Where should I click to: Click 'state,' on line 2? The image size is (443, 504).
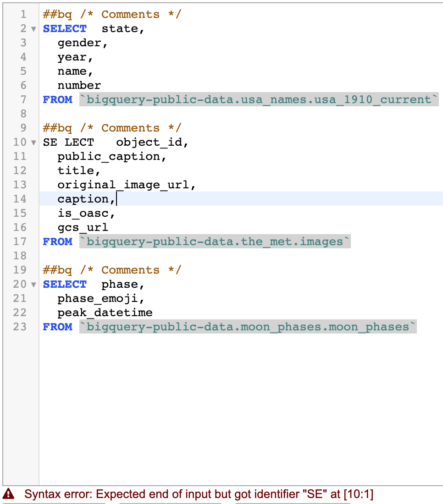123,28
